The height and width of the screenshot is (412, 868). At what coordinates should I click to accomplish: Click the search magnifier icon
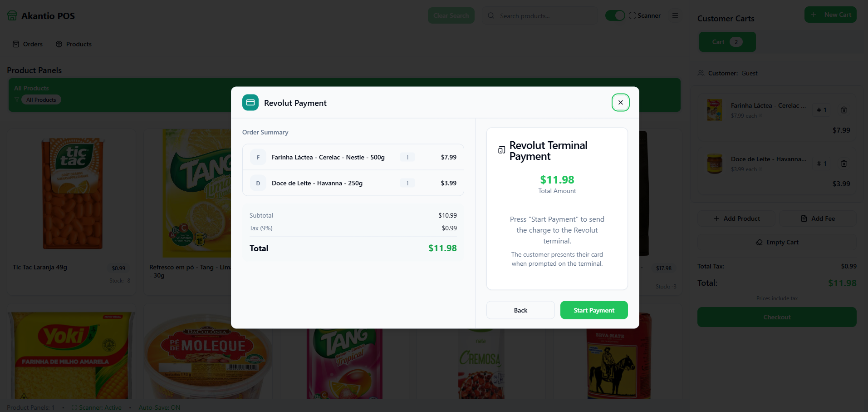click(491, 15)
